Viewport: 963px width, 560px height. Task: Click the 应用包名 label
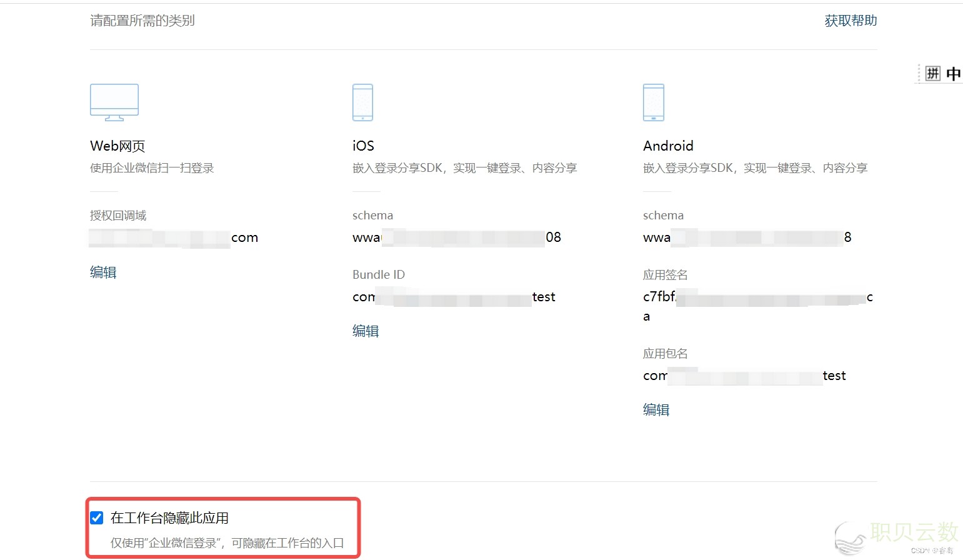[666, 353]
